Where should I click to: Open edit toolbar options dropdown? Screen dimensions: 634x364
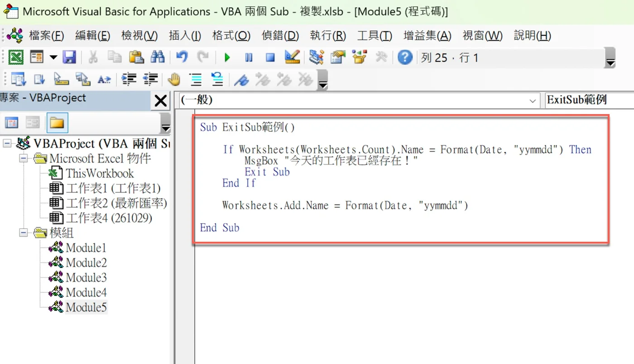[x=322, y=80]
